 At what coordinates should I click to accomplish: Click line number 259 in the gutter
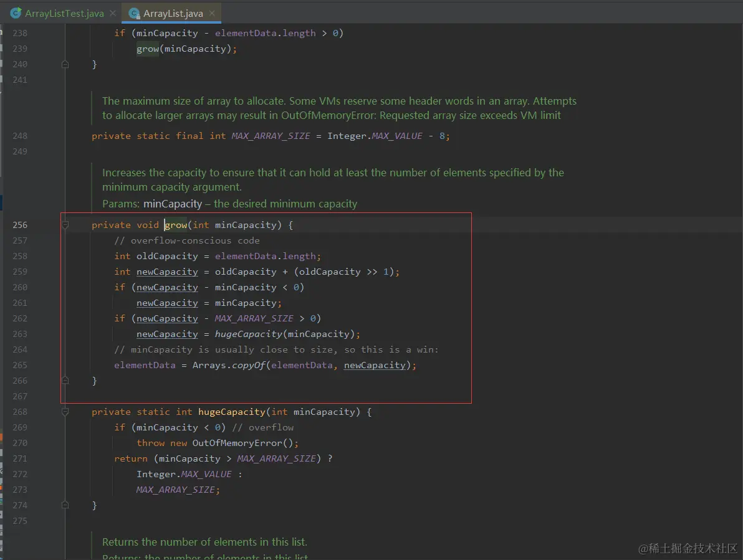[x=20, y=272]
